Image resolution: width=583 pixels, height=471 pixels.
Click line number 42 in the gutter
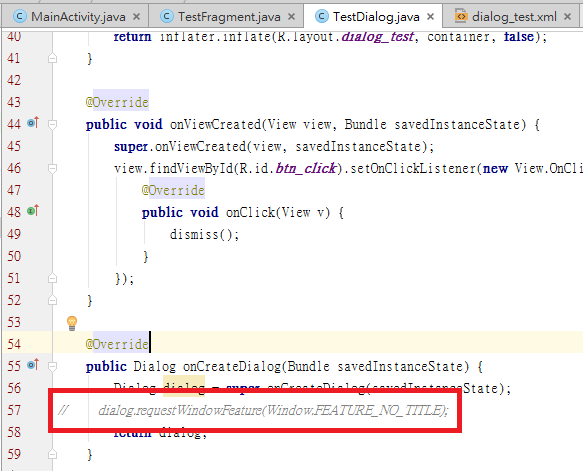click(14, 80)
